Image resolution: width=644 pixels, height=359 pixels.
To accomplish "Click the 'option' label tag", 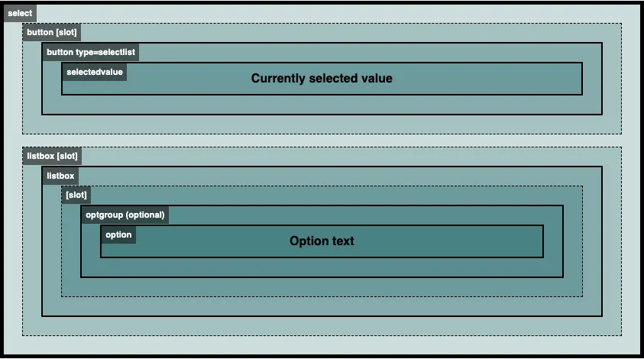I will point(118,234).
